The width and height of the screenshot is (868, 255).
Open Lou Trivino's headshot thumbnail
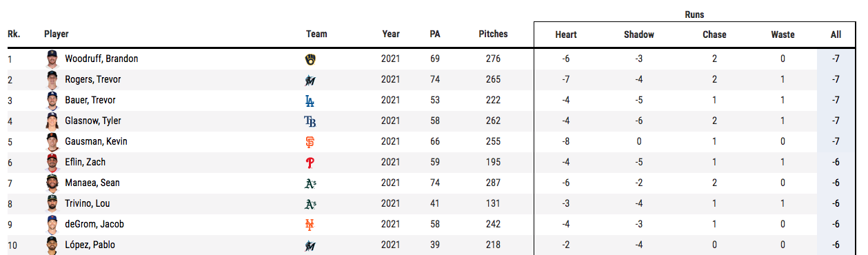(x=52, y=203)
